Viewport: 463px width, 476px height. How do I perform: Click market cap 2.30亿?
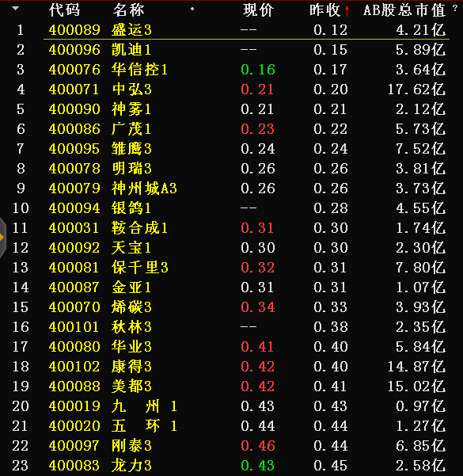420,248
